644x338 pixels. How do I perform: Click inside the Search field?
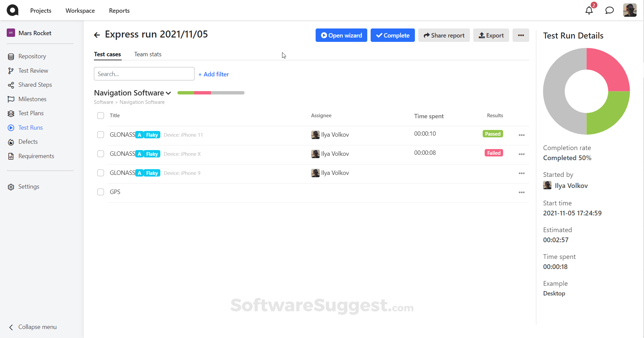click(x=144, y=74)
